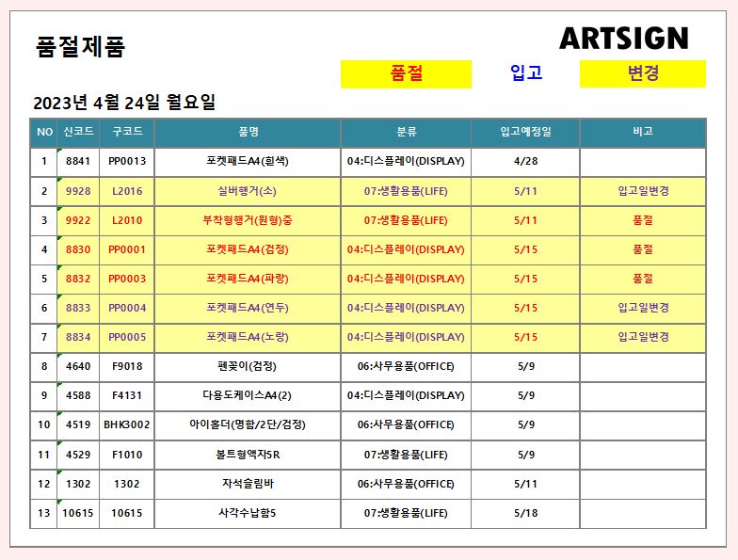
Task: Click the 구코드 column header
Action: (x=126, y=133)
